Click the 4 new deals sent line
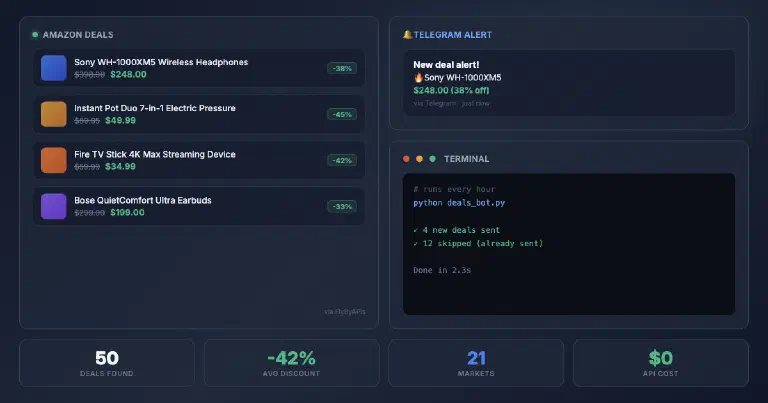The width and height of the screenshot is (768, 403). pyautogui.click(x=456, y=230)
